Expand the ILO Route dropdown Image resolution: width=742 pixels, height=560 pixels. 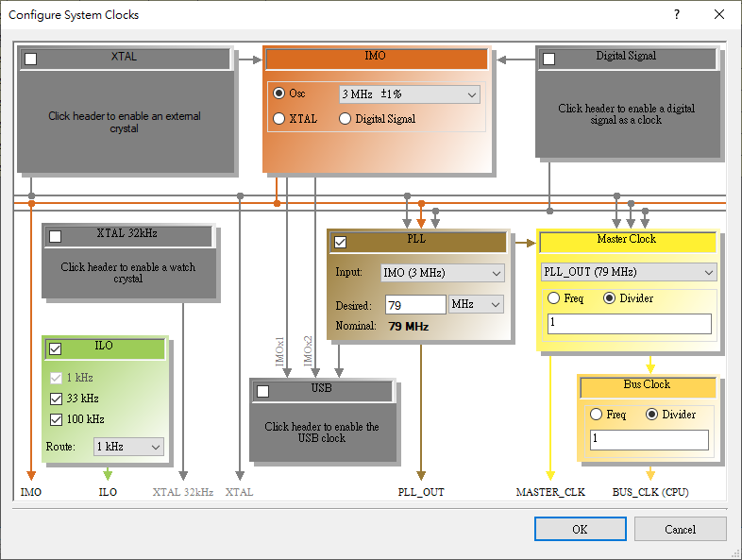[128, 447]
